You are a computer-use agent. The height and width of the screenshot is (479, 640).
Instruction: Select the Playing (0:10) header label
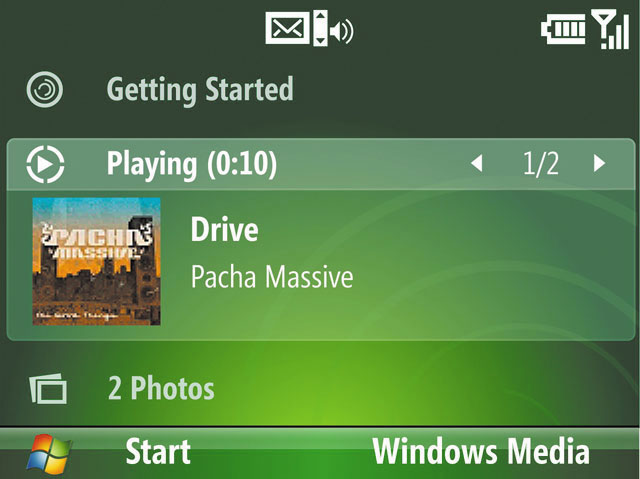pos(192,164)
